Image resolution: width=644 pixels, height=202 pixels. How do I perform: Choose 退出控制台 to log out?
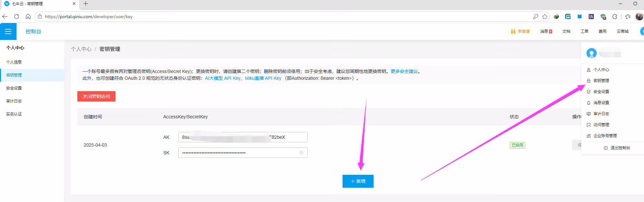click(x=617, y=148)
